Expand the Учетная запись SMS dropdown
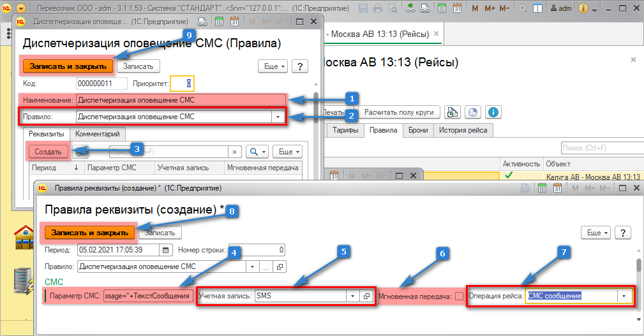Screen dimensions: 644x336 352,296
